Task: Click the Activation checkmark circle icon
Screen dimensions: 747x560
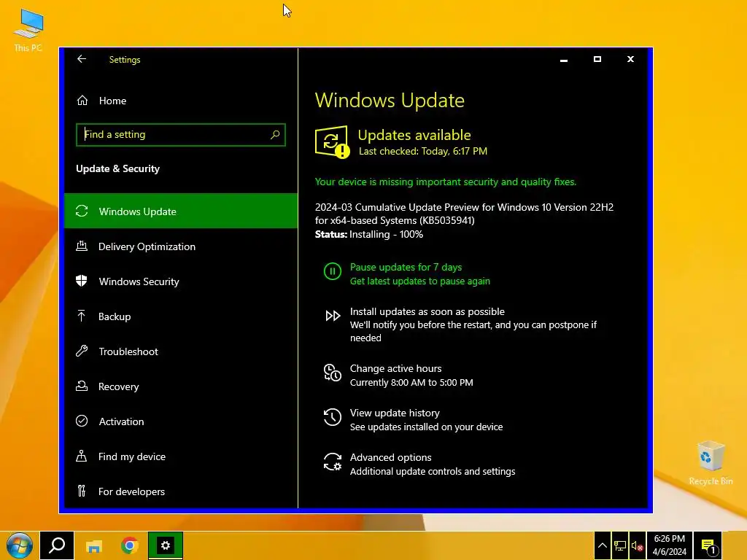Action: (x=82, y=421)
